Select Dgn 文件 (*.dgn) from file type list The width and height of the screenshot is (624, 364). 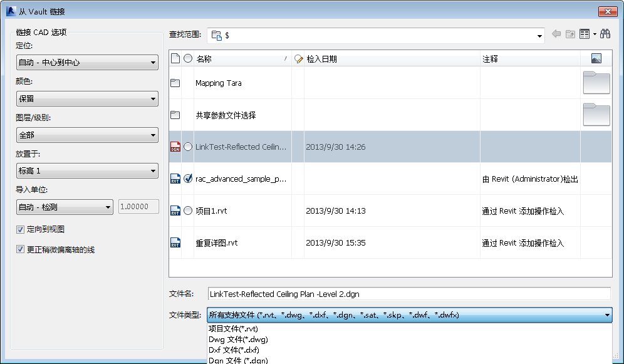[238, 360]
